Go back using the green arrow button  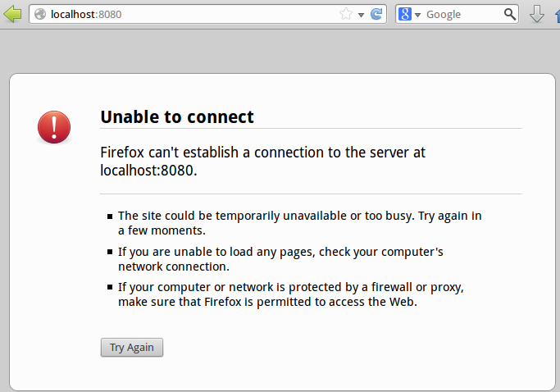(12, 14)
